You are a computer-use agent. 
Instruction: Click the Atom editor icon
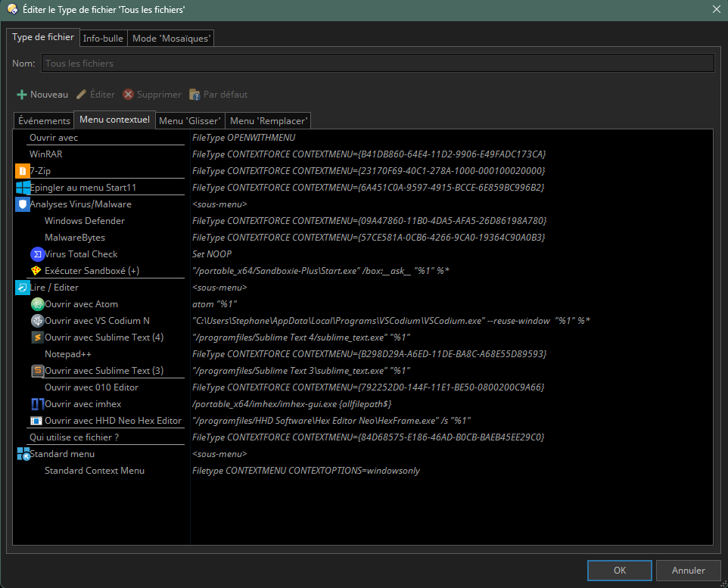click(37, 304)
